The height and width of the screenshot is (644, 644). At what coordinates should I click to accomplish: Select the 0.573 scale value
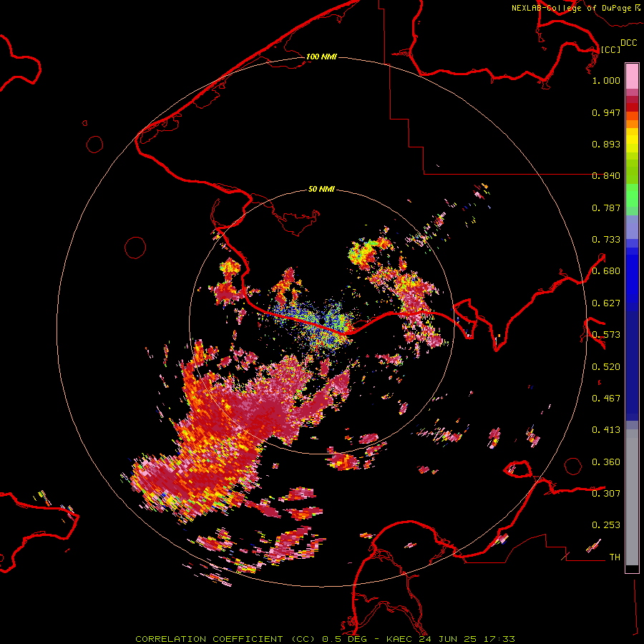606,335
